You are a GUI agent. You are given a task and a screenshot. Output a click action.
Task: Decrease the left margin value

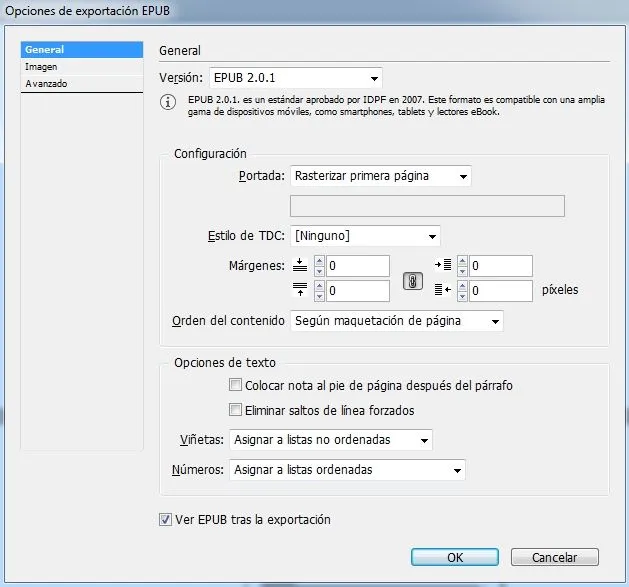(463, 271)
